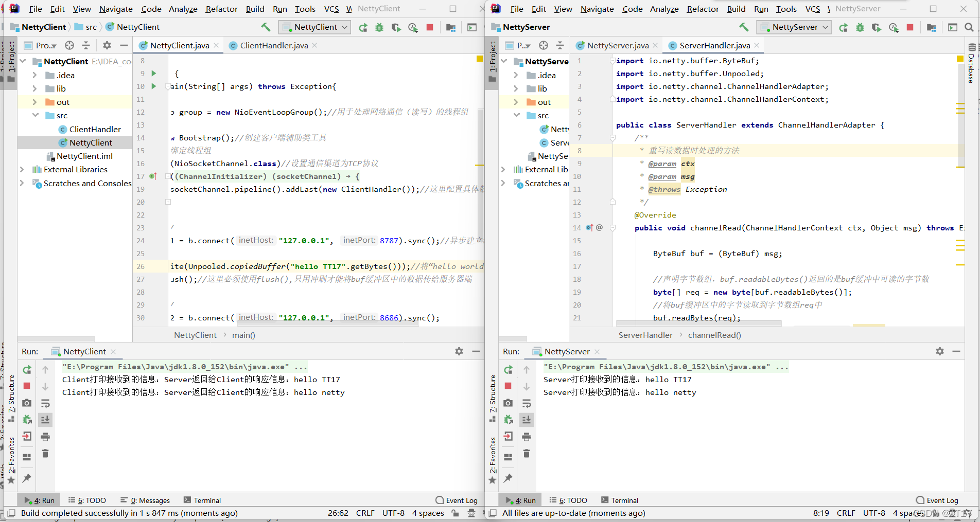Open Project view dropdown in NettyClient panel

tap(41, 45)
